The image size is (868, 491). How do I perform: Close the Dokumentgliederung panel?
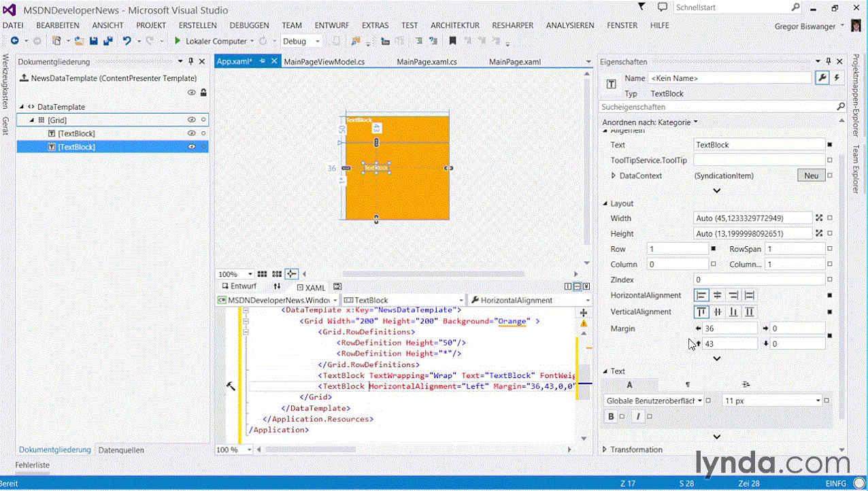(202, 62)
